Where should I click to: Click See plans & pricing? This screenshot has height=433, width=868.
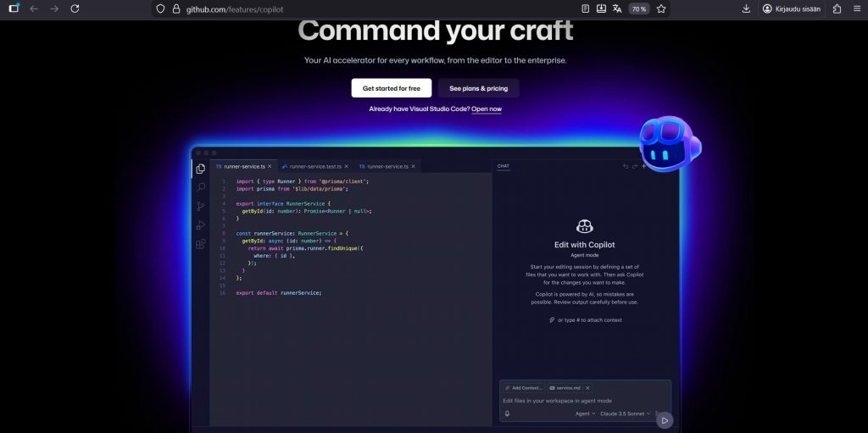point(478,88)
